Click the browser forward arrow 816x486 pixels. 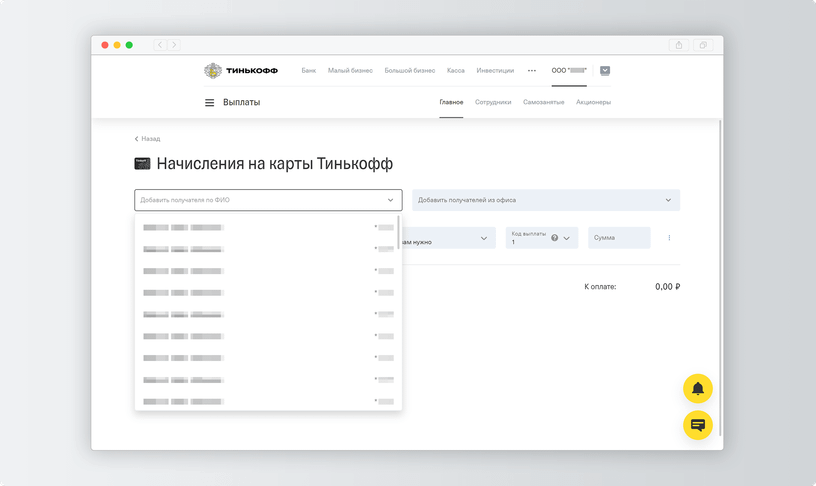(x=174, y=45)
